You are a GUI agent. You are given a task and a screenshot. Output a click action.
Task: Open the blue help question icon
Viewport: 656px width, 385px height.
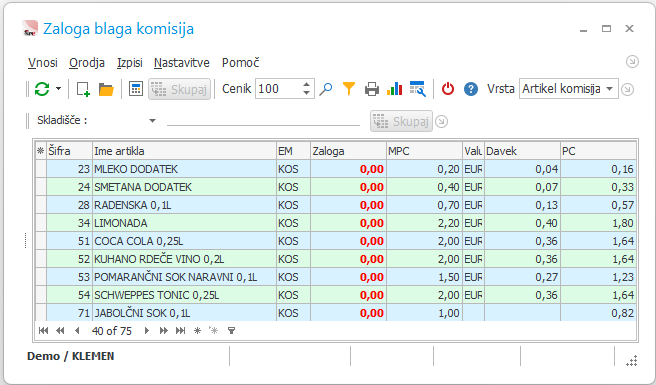[471, 89]
